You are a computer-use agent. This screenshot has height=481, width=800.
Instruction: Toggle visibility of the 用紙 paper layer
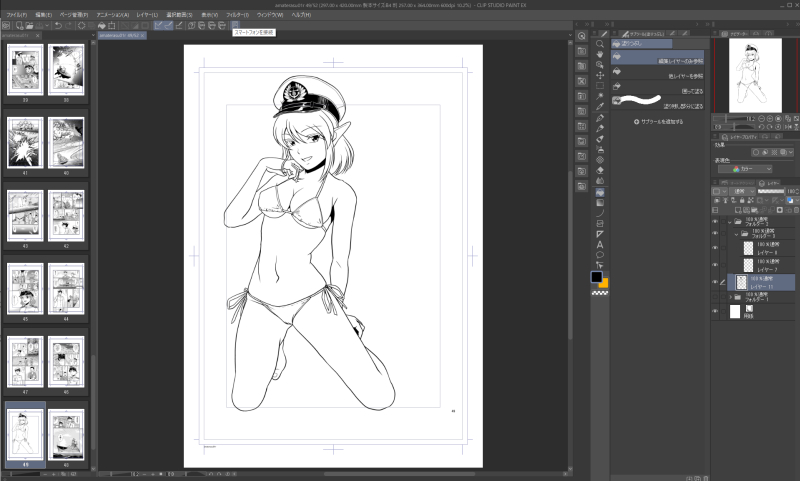point(715,311)
